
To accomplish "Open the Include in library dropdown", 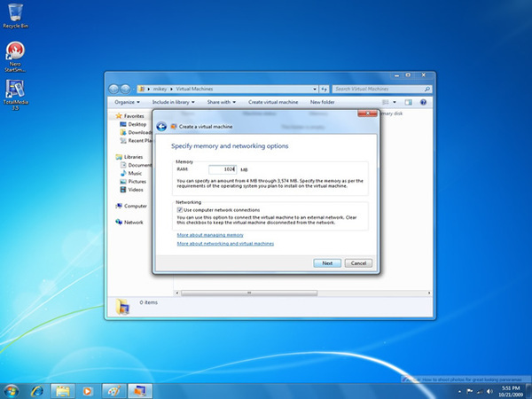I will pos(174,102).
